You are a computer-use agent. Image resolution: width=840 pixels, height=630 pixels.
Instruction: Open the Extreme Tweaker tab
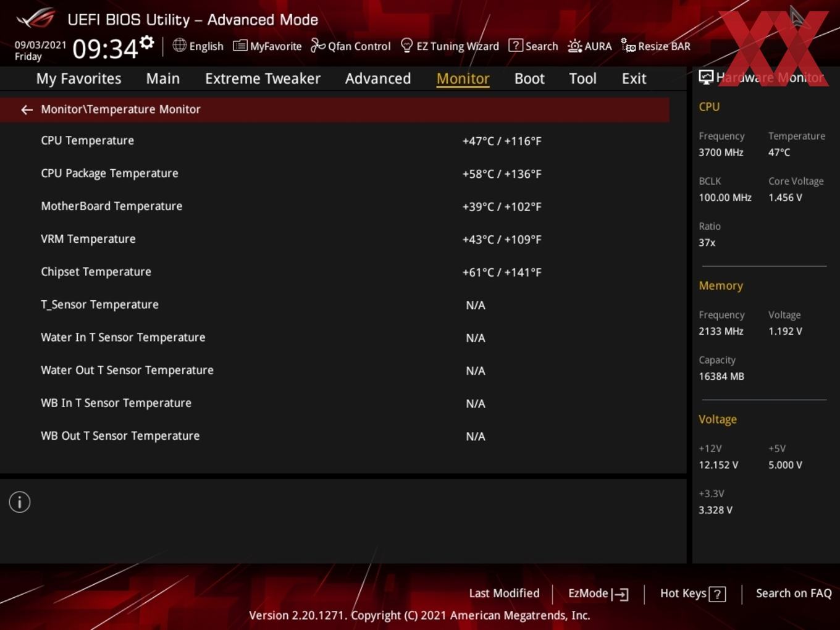(262, 78)
